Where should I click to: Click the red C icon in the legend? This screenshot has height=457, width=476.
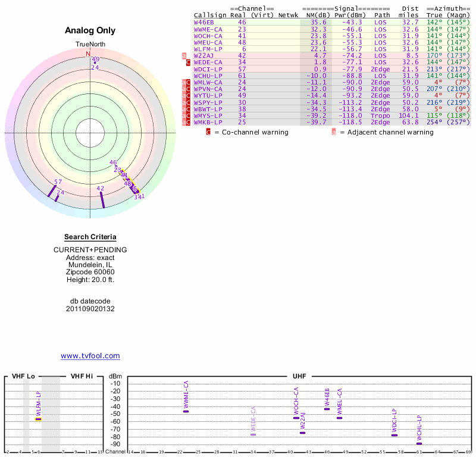[208, 132]
